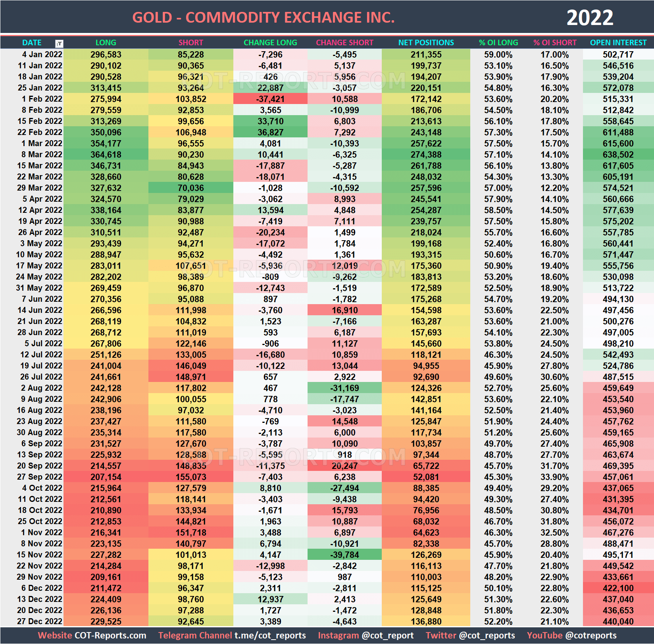654x644 pixels.
Task: Select the LONG column header
Action: coord(106,42)
